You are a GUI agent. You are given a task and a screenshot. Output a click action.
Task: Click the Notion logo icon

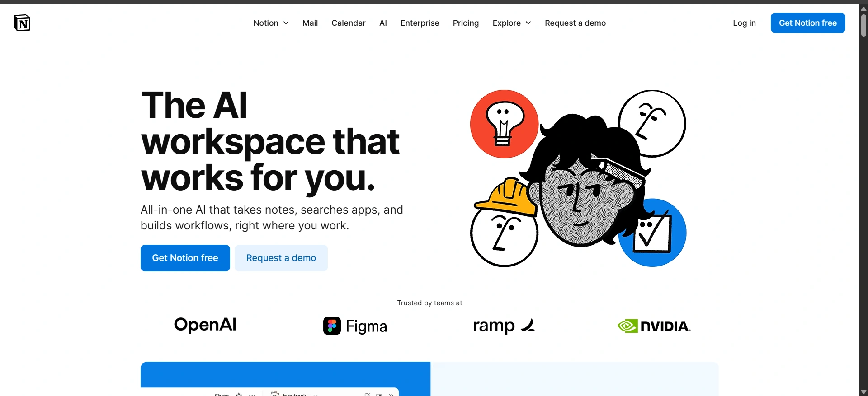tap(22, 23)
